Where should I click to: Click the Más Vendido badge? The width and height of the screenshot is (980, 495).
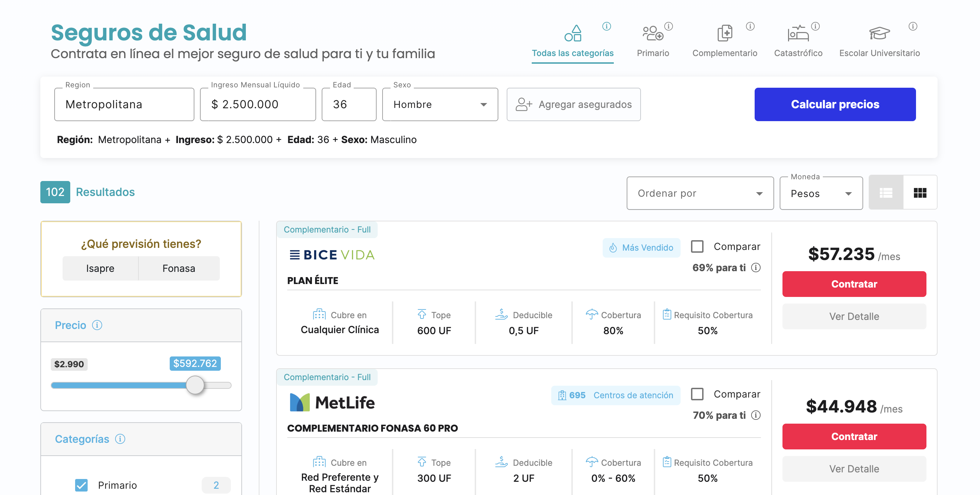tap(641, 248)
